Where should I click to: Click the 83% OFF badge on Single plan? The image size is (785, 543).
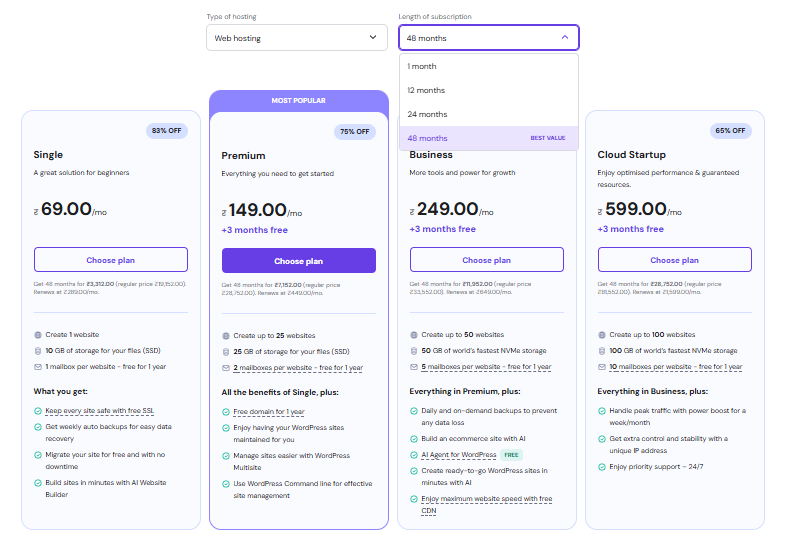(166, 131)
